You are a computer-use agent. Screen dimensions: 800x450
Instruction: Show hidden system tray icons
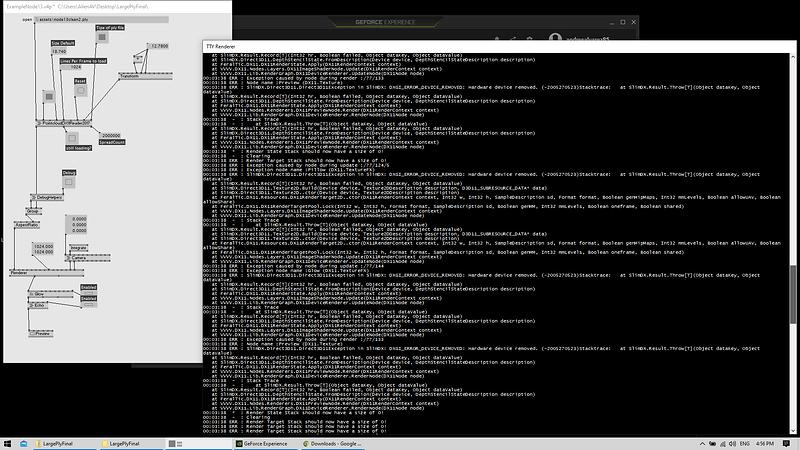point(702,444)
